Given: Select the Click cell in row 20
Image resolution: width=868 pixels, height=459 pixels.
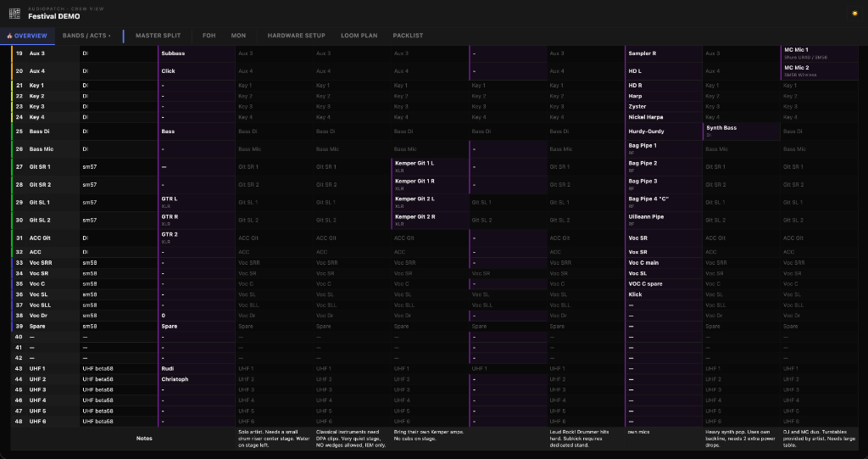Looking at the screenshot, I should point(197,71).
